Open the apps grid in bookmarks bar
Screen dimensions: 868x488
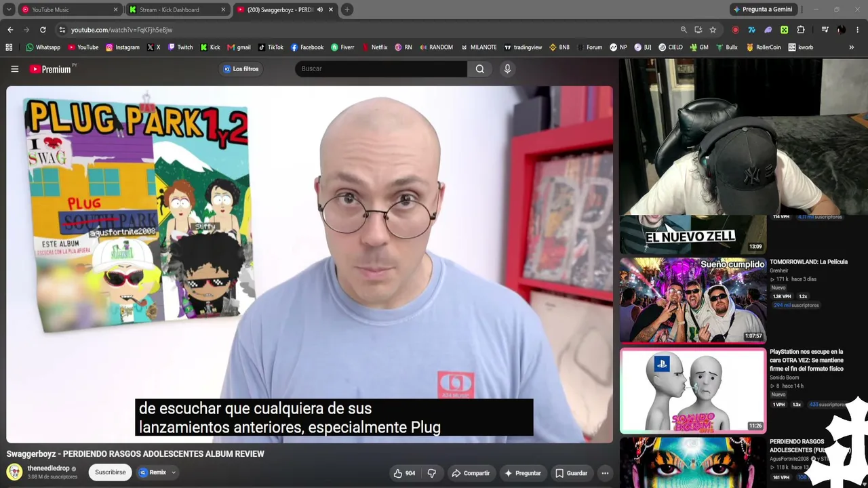[9, 47]
